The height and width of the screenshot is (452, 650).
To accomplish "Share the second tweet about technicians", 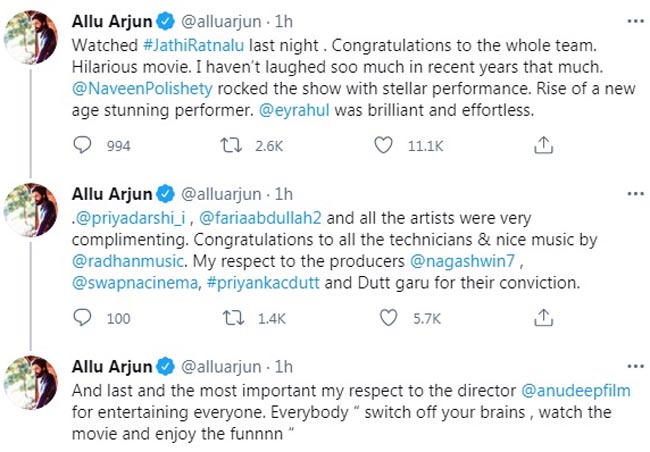I will tap(543, 319).
